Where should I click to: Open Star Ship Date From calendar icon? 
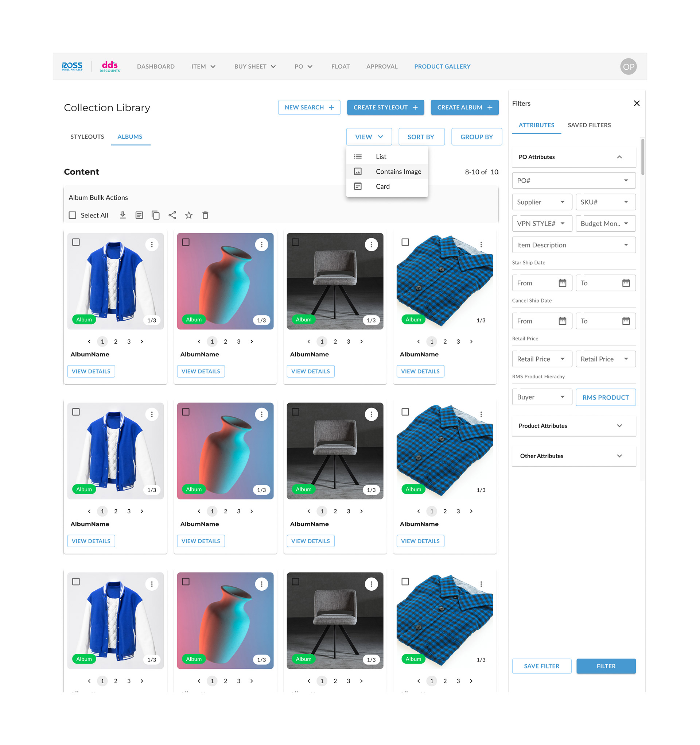[562, 283]
